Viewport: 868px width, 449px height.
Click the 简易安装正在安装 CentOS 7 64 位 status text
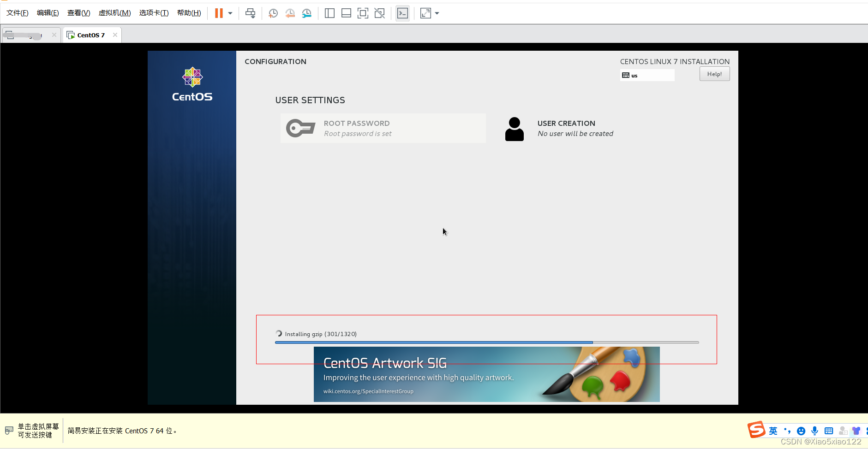[122, 431]
